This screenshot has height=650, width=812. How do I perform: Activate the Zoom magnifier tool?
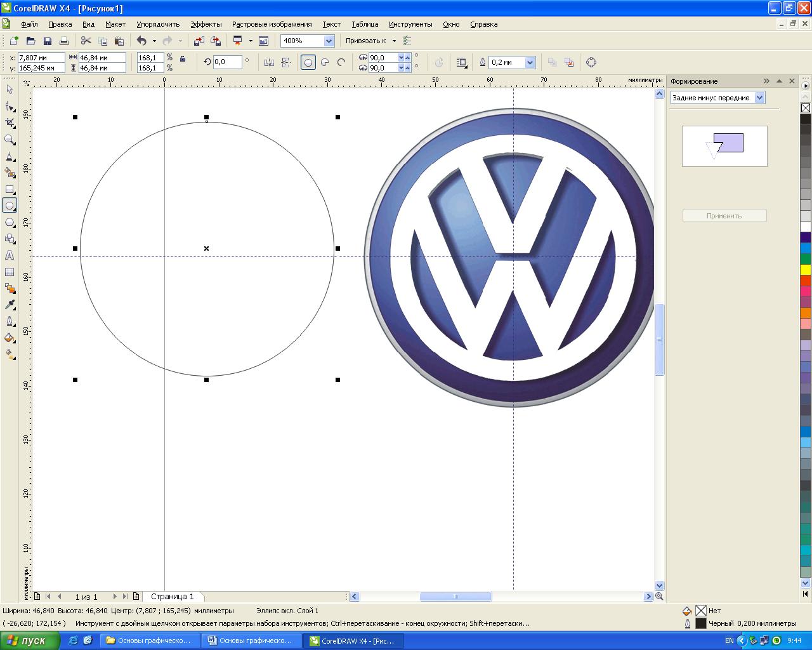(10, 139)
